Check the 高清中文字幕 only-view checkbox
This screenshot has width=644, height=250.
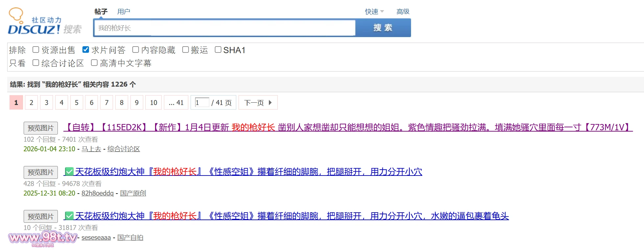coord(94,63)
